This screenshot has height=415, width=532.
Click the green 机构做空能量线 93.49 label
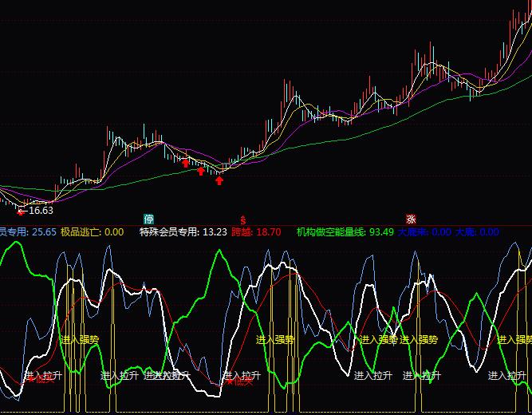pos(345,232)
